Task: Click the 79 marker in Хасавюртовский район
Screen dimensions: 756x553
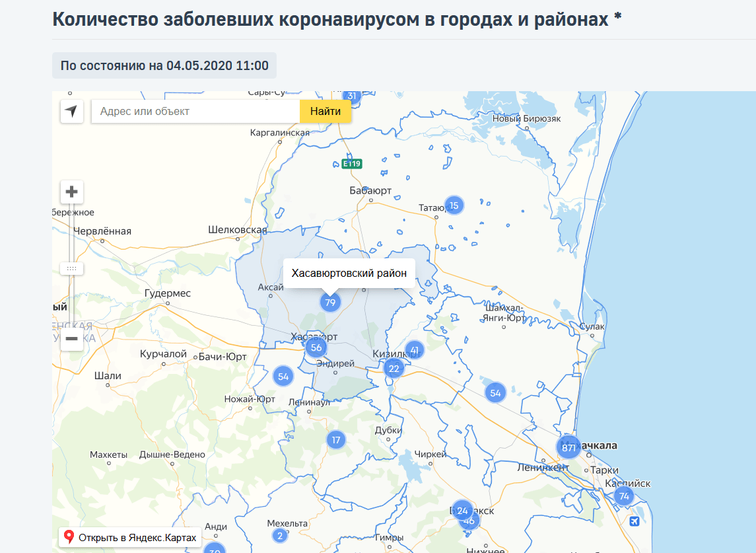Action: pyautogui.click(x=330, y=303)
